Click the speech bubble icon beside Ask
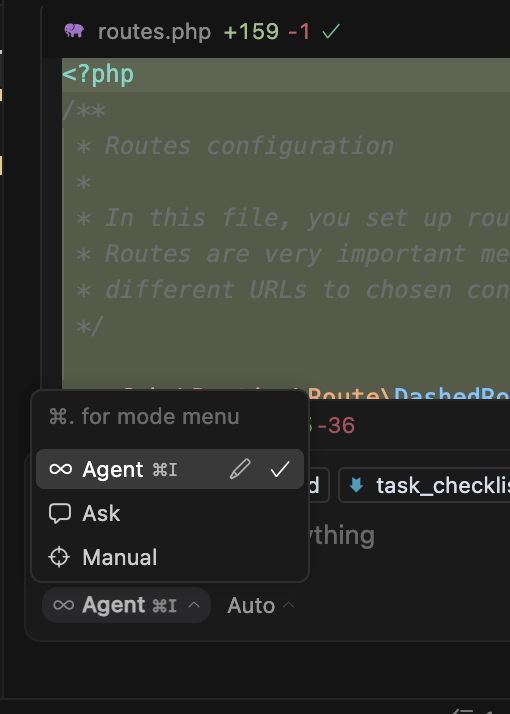 click(x=60, y=514)
